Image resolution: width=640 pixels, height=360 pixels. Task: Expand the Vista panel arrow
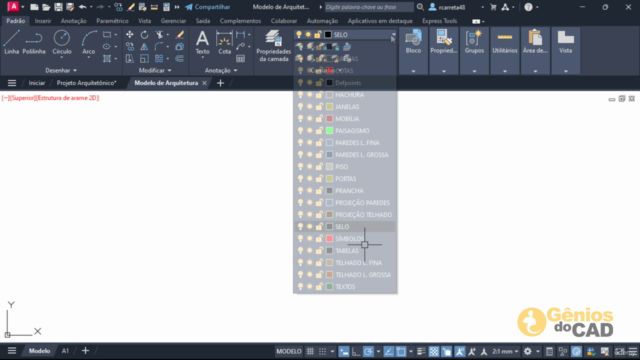[566, 71]
